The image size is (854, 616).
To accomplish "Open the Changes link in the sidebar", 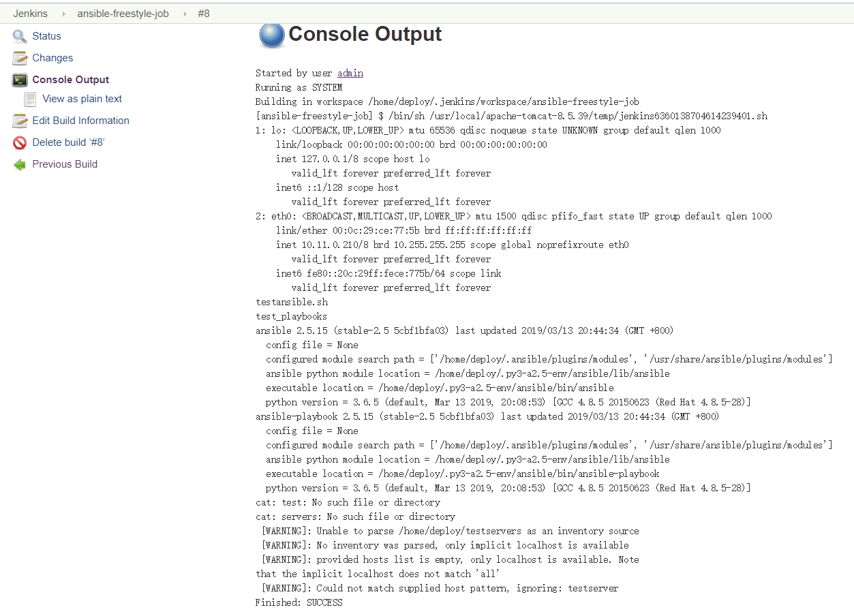I will point(52,58).
